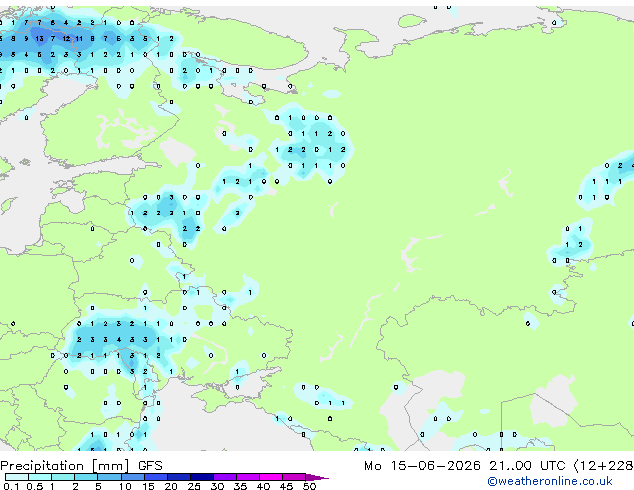The width and height of the screenshot is (634, 490).
Task: Click the legend label '35'
Action: coord(240,486)
